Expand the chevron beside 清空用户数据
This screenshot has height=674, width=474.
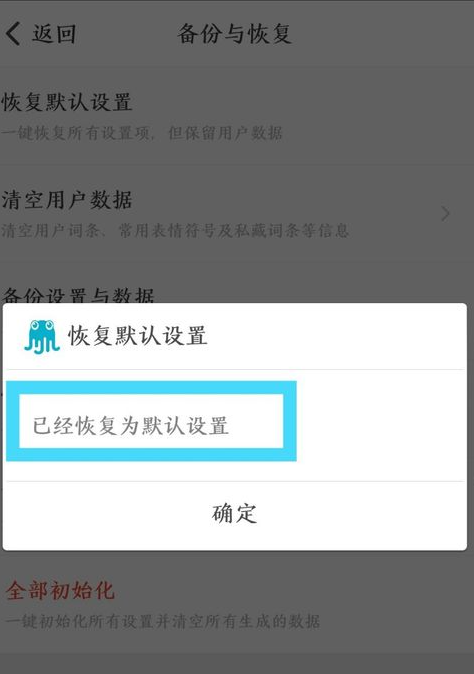pyautogui.click(x=446, y=214)
